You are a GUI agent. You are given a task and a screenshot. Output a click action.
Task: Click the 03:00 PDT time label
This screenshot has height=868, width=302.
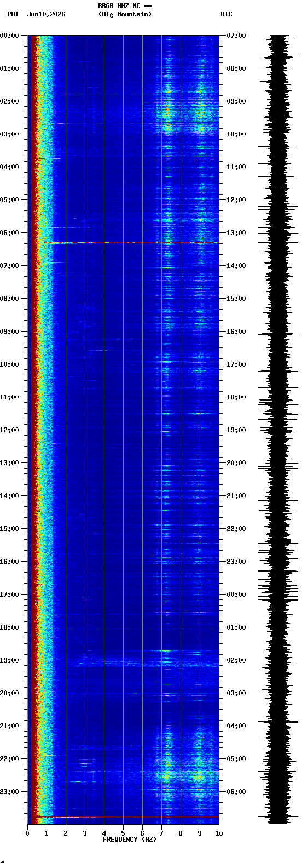coord(9,134)
